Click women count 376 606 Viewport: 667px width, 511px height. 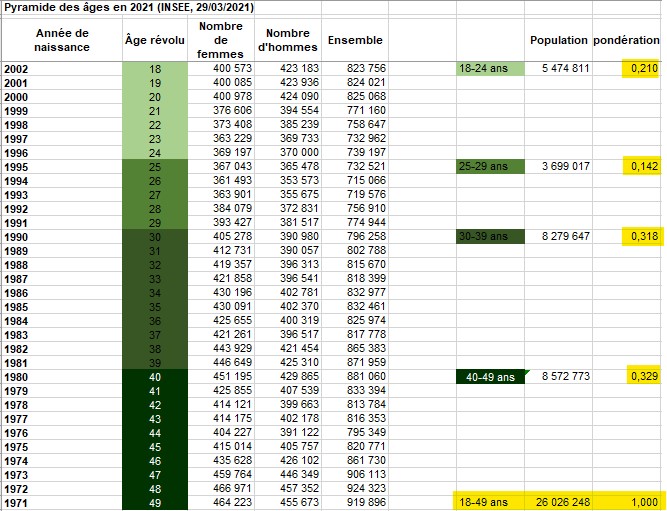point(221,111)
